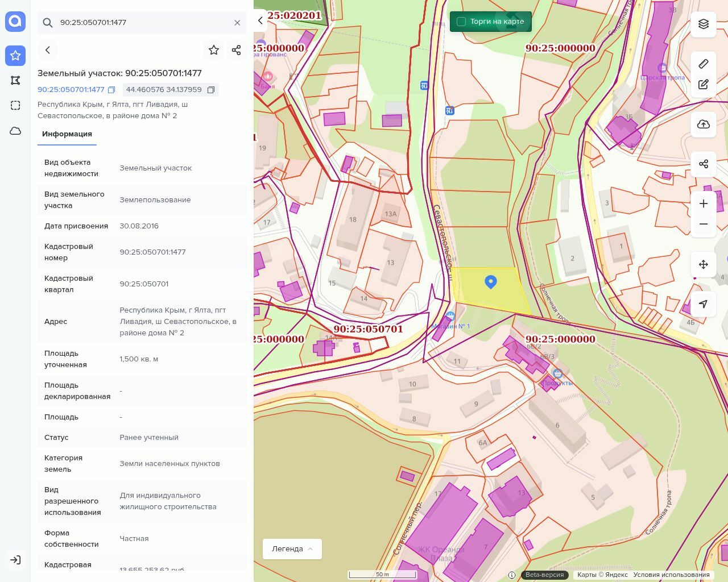Enable the Торги на карте checkbox
728x582 pixels.
[461, 22]
